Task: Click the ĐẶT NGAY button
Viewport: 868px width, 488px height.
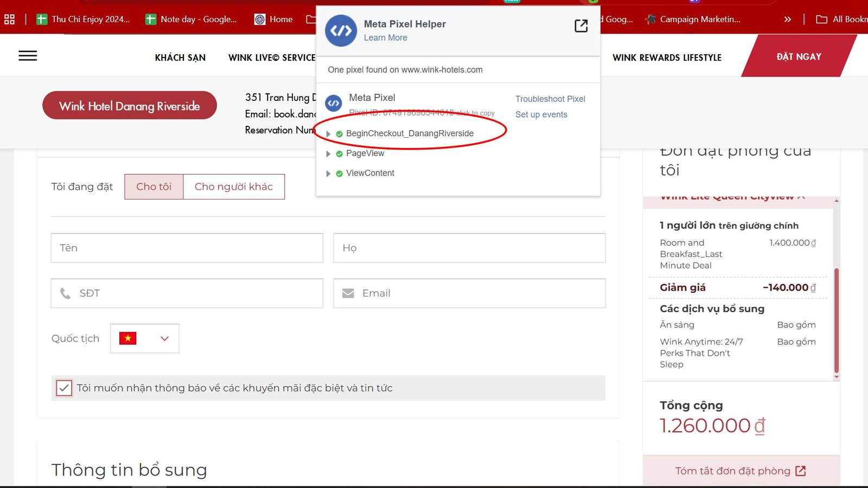Action: [x=799, y=56]
